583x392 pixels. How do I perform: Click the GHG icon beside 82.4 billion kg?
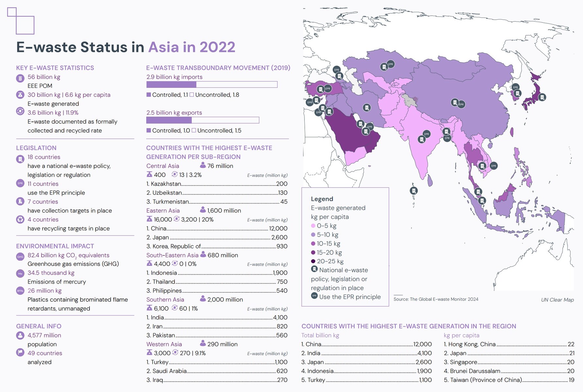pos(20,257)
